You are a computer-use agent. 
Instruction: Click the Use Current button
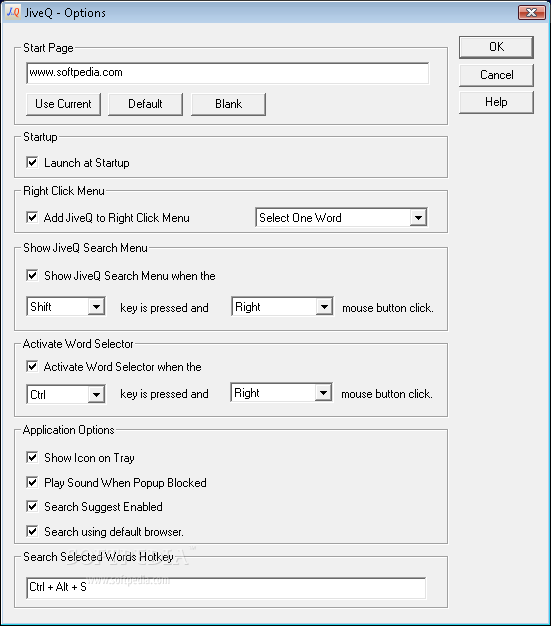[x=63, y=104]
